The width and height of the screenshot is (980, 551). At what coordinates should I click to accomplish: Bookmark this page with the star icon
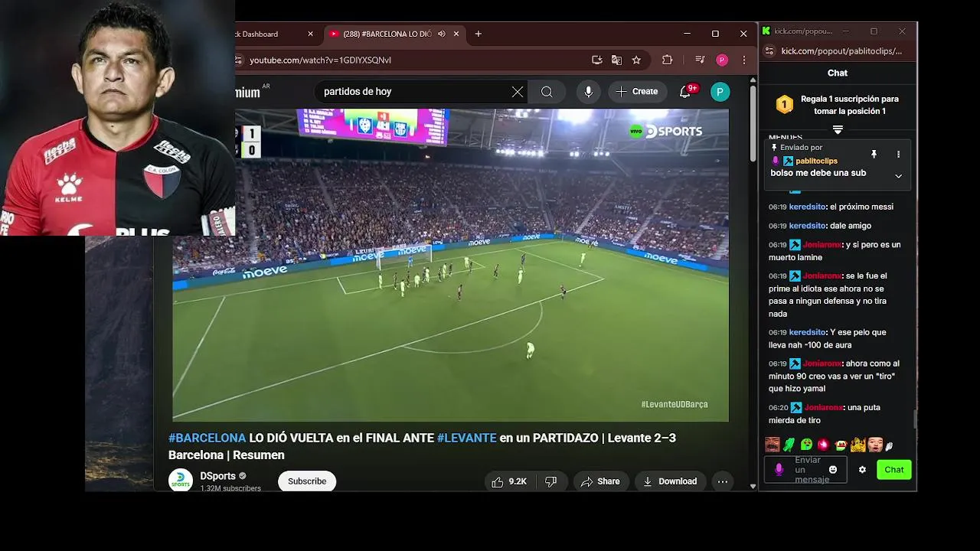pyautogui.click(x=636, y=60)
